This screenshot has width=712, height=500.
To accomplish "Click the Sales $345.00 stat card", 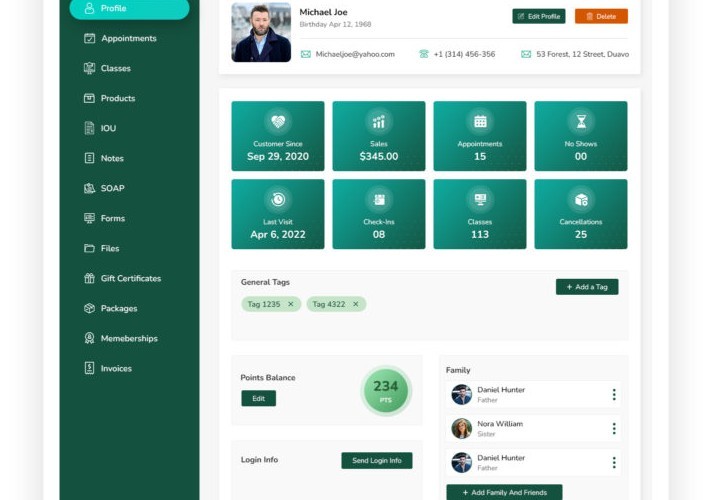I will click(x=379, y=136).
